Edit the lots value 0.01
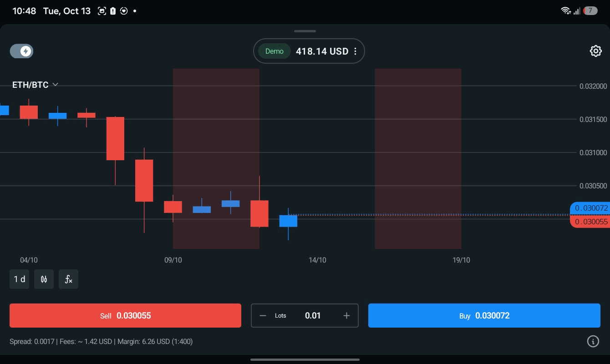This screenshot has width=610, height=364. coord(313,316)
